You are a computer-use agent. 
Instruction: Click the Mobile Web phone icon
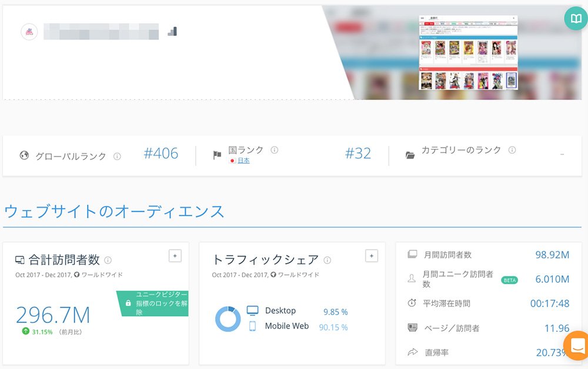coord(253,327)
